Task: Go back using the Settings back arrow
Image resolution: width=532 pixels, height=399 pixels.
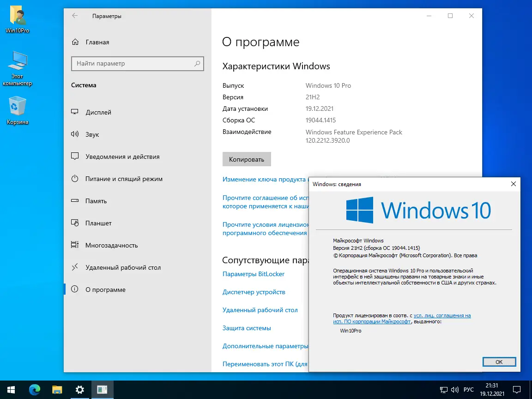Action: click(75, 16)
